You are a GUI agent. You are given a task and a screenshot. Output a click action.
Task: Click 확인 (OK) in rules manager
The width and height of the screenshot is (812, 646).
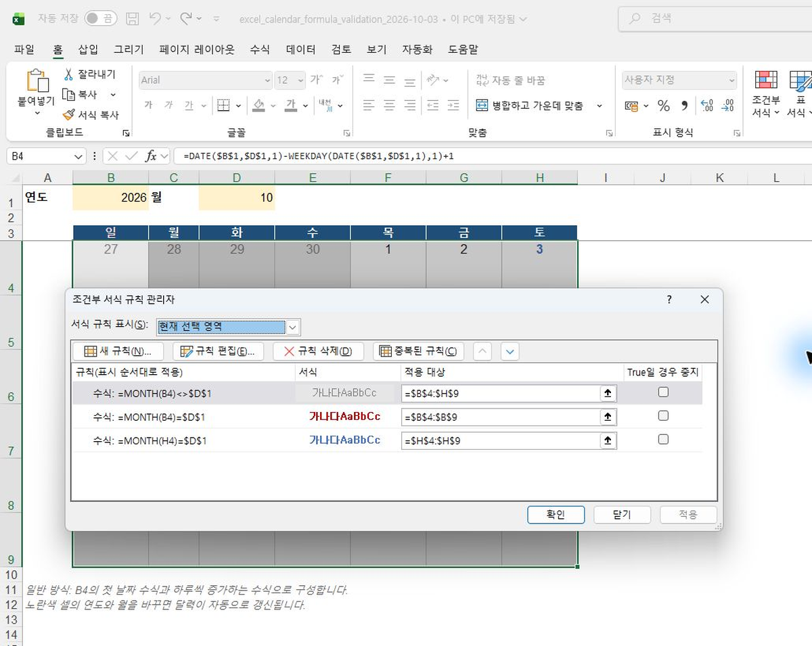(x=556, y=515)
